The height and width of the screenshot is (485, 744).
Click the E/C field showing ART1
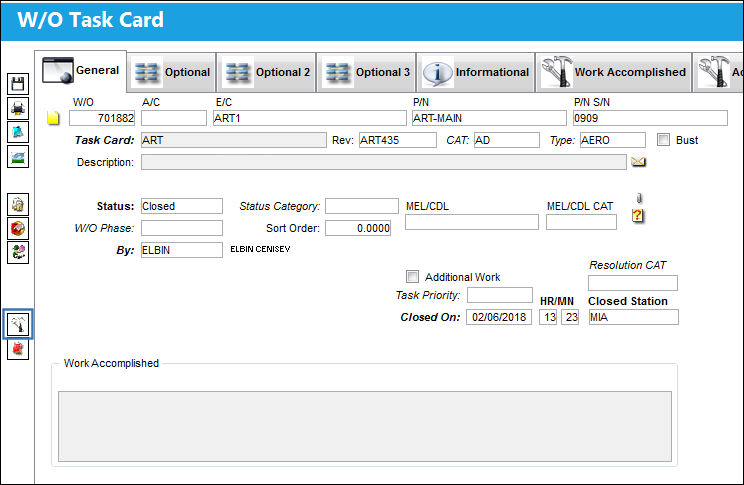coord(309,118)
